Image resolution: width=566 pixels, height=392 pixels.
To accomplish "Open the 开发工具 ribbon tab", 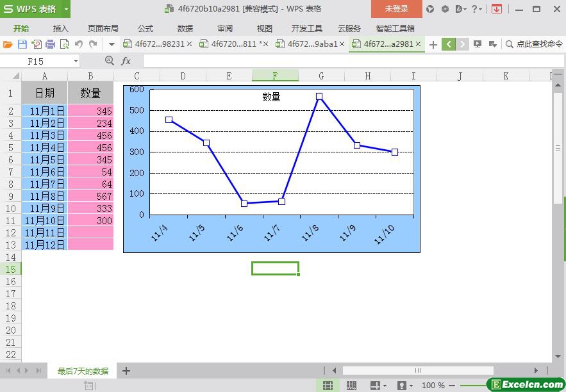I will pyautogui.click(x=307, y=28).
